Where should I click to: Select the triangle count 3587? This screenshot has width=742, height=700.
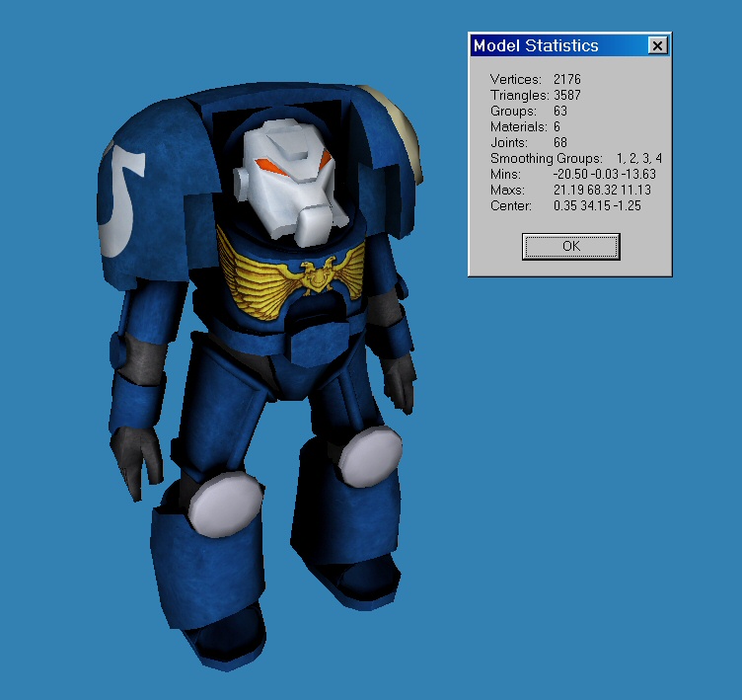(567, 95)
